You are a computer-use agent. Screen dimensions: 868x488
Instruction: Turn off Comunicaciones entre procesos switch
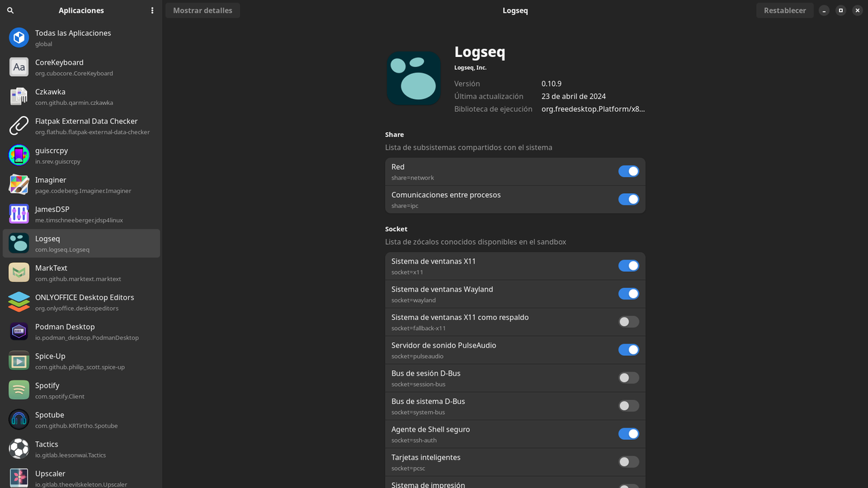coord(628,199)
